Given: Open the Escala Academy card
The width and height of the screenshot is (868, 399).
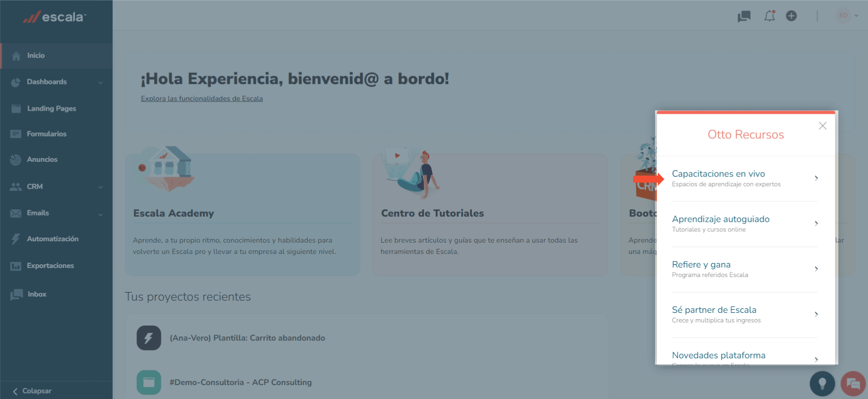Looking at the screenshot, I should click(242, 215).
